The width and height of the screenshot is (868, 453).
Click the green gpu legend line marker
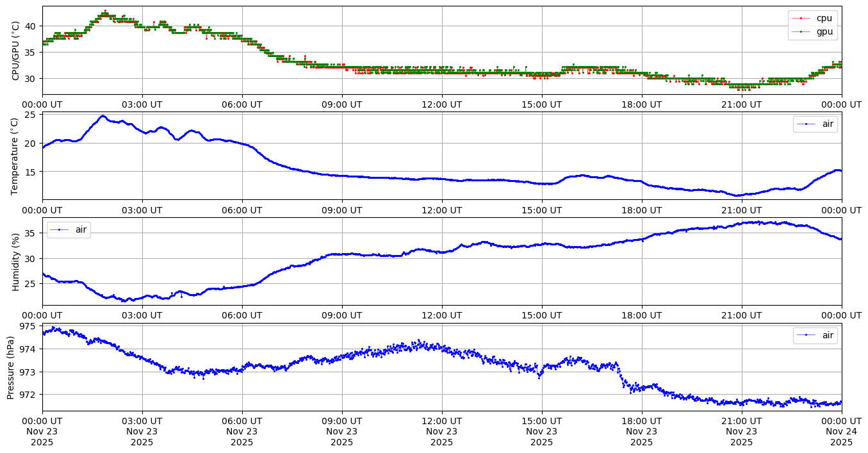coord(801,31)
